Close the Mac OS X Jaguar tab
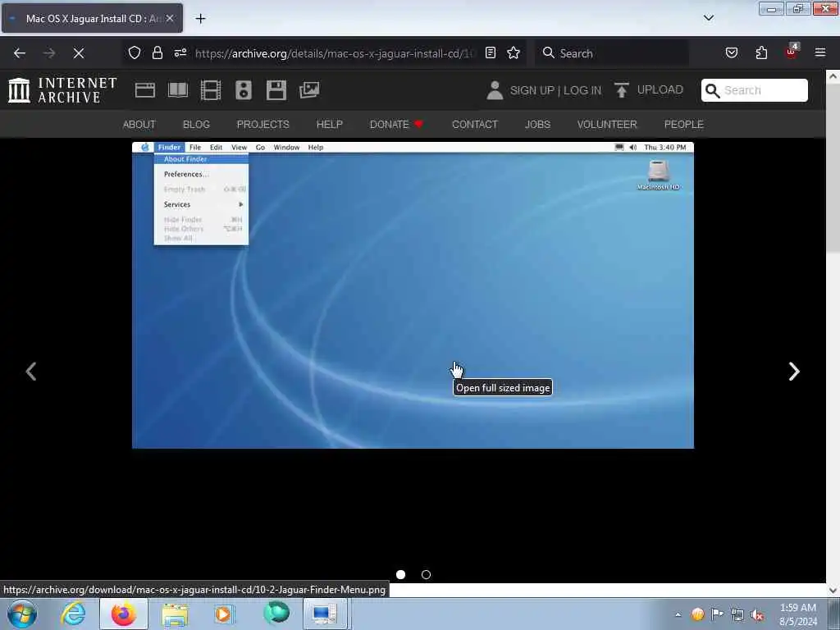The width and height of the screenshot is (840, 630). pos(170,18)
